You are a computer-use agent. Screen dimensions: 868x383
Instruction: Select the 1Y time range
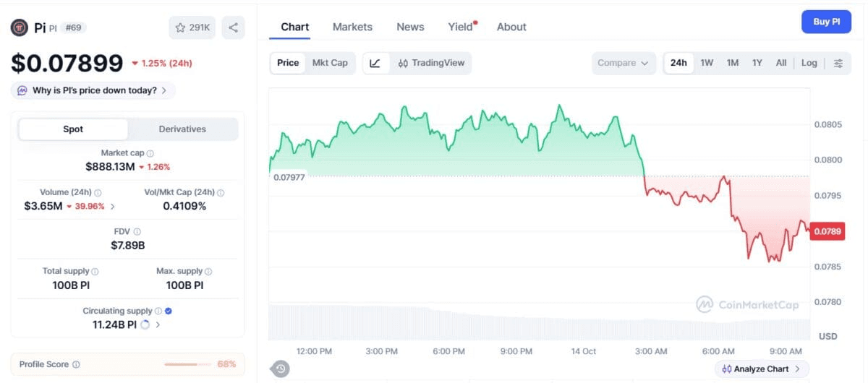point(757,63)
